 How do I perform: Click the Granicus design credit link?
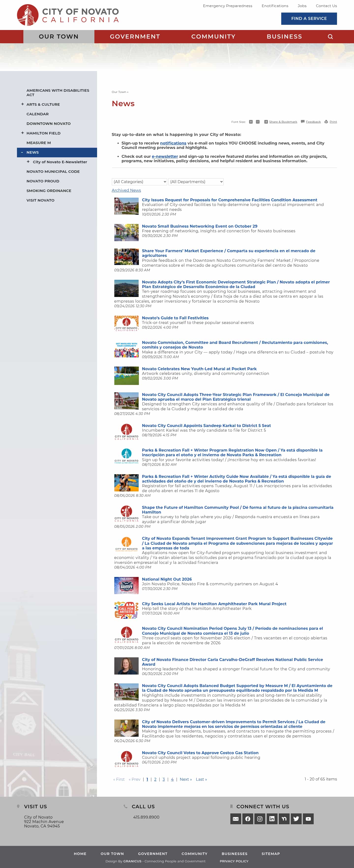tap(132, 861)
